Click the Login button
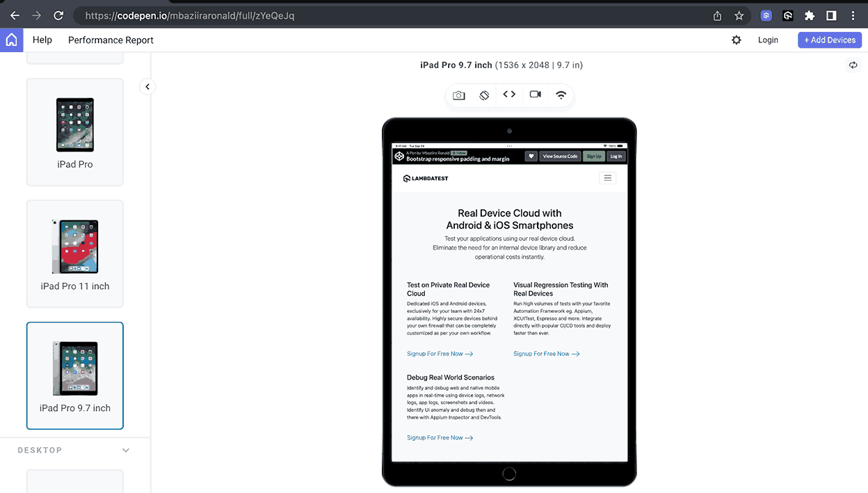This screenshot has height=493, width=868. pyautogui.click(x=768, y=40)
